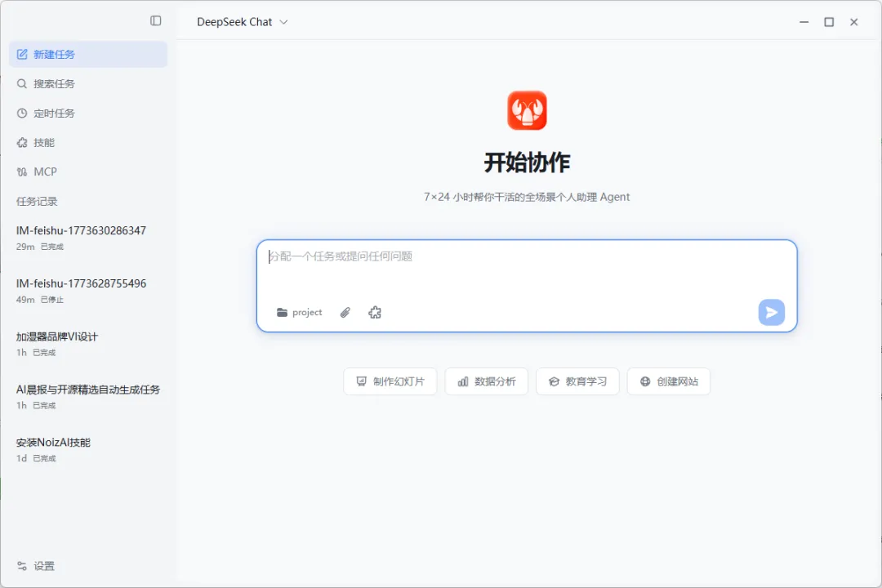
Task: Open 设置 at the sidebar bottom
Action: pos(36,566)
